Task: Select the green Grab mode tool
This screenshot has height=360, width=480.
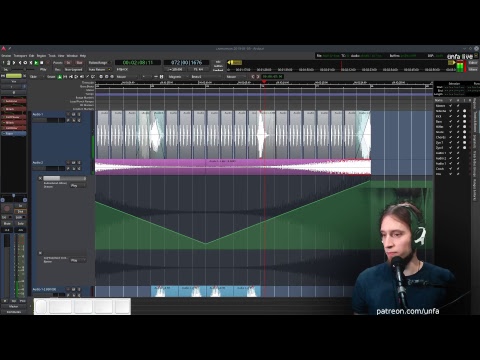Action: 60,77
